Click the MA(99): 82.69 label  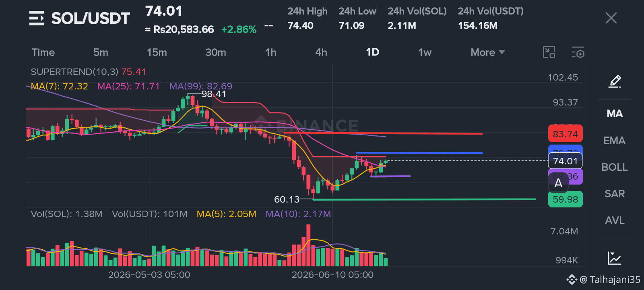(x=201, y=86)
